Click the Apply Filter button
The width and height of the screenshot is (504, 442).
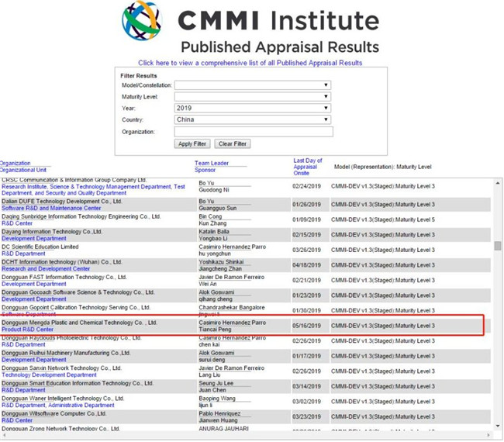(x=192, y=143)
